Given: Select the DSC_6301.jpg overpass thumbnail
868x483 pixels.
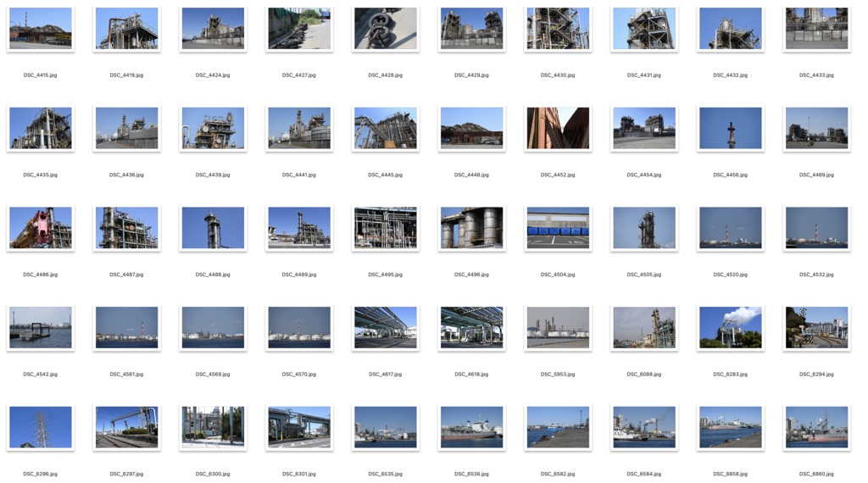Looking at the screenshot, I should click(x=299, y=428).
